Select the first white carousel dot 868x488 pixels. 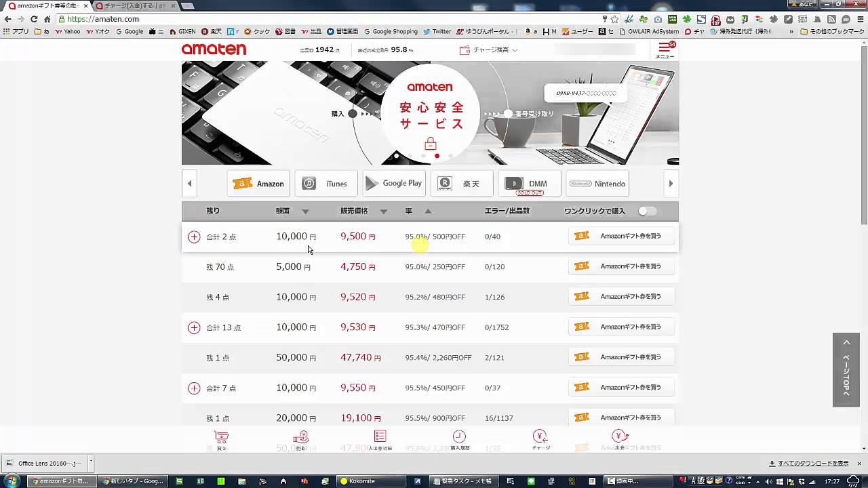(x=397, y=156)
